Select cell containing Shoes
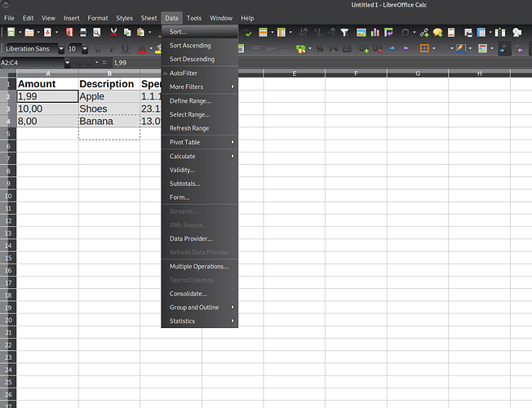The height and width of the screenshot is (408, 532). 109,109
